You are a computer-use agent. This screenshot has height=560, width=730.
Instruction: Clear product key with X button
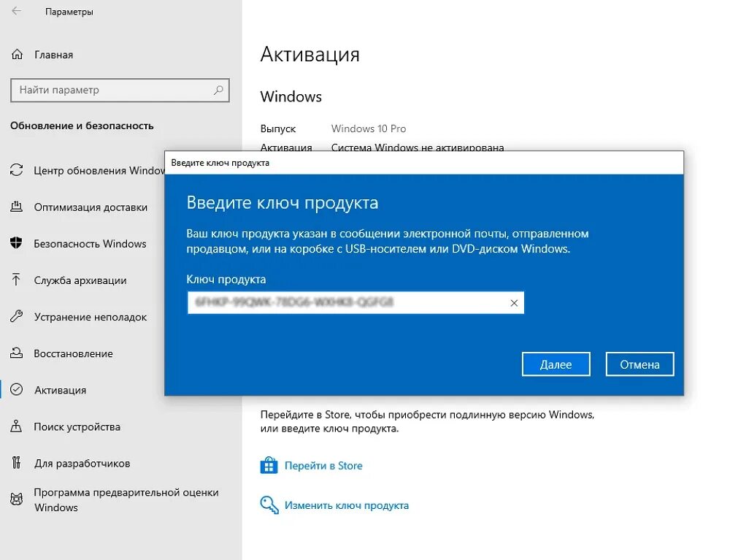click(514, 303)
